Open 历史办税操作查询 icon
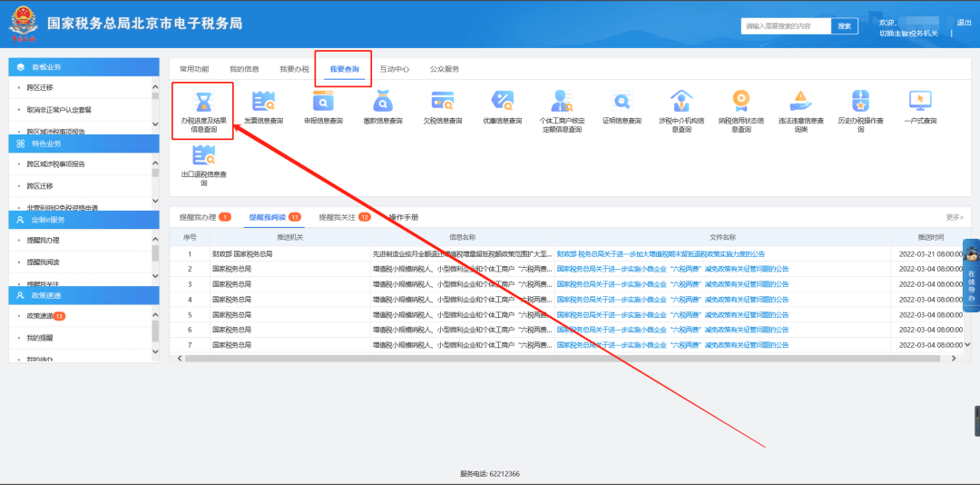This screenshot has height=485, width=980. click(x=860, y=101)
